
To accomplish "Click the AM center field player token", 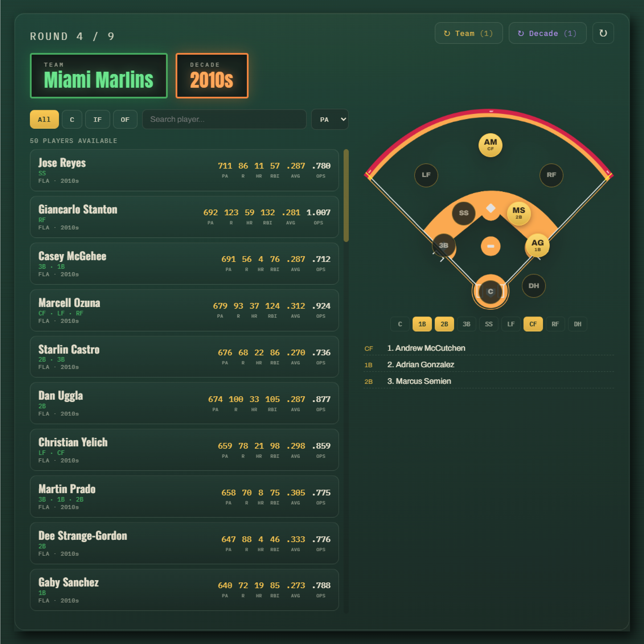I will [490, 145].
